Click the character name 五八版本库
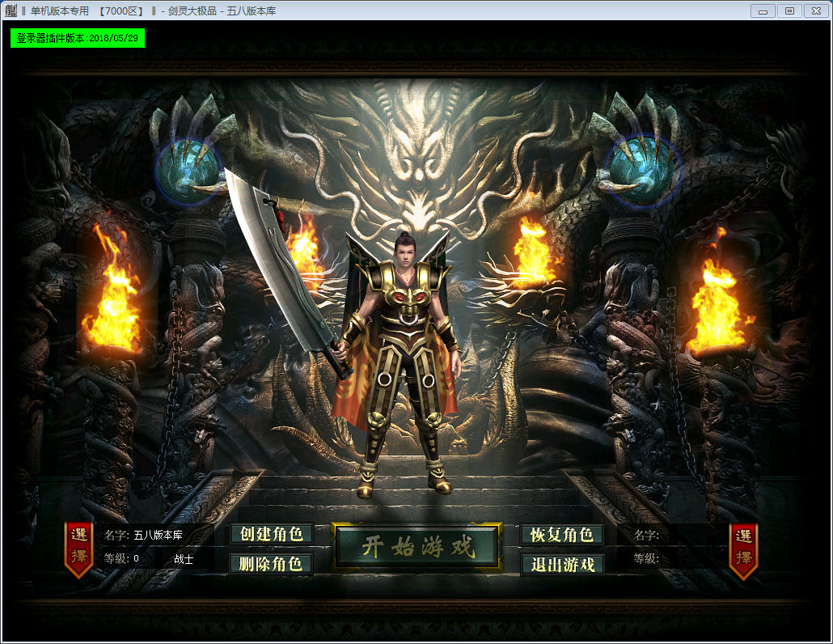Image resolution: width=833 pixels, height=644 pixels. (158, 535)
